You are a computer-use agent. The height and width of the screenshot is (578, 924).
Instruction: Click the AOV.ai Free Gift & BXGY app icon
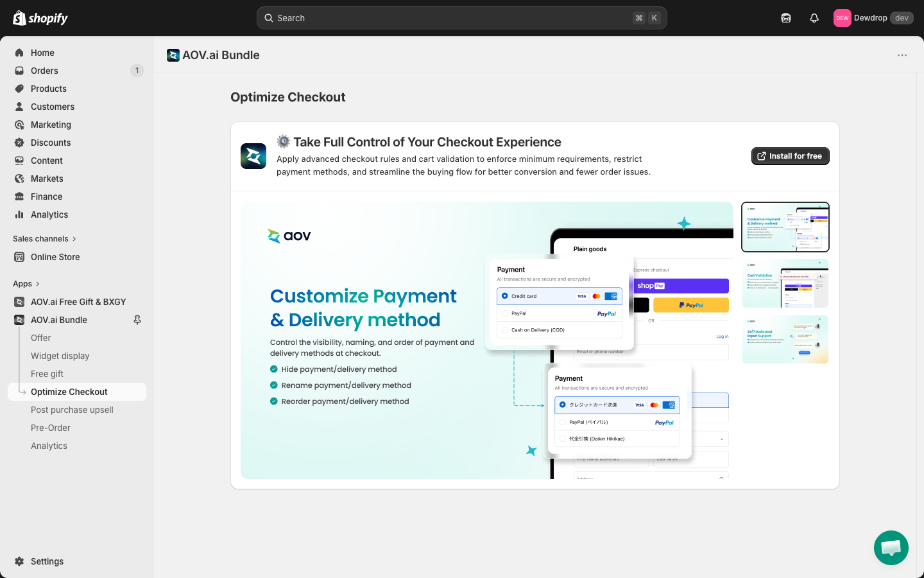[x=19, y=302]
